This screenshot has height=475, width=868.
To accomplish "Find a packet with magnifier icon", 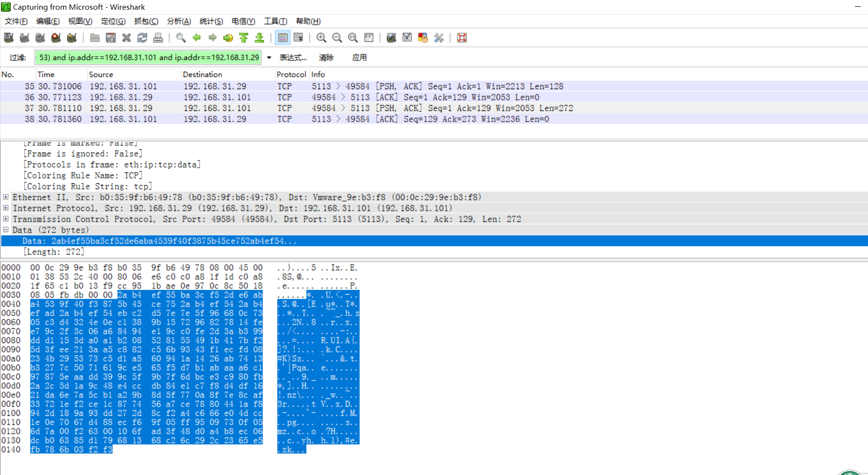I will [x=181, y=38].
